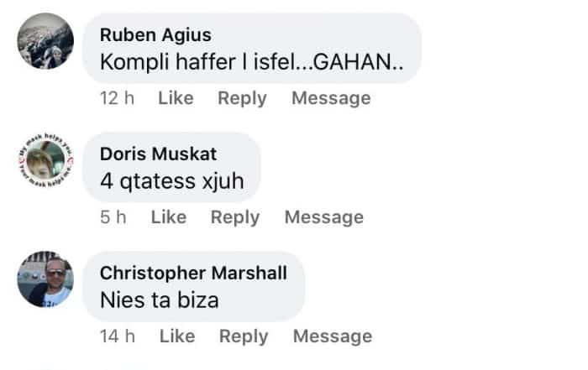Click the 12 h timestamp on Ruben's comment
Screen dimensions: 588x370
click(x=118, y=98)
